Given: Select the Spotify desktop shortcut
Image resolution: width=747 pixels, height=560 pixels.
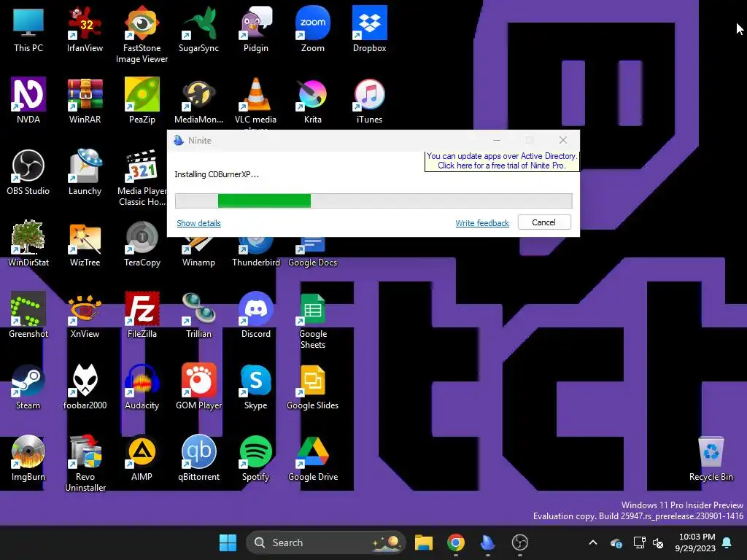Looking at the screenshot, I should point(256,458).
